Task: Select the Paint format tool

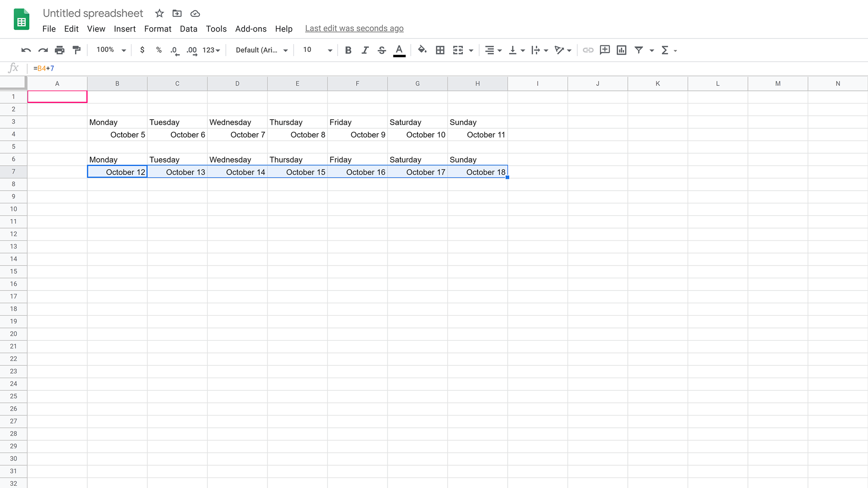Action: pos(76,50)
